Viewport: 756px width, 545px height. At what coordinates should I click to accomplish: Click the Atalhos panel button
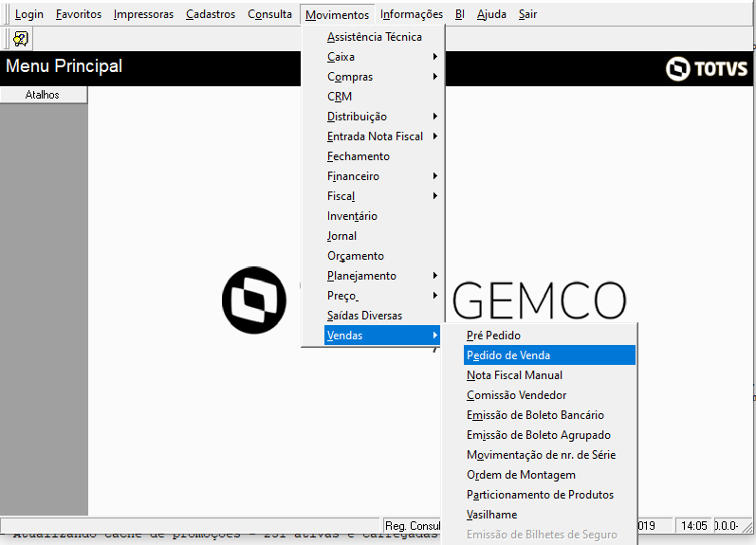pyautogui.click(x=44, y=95)
